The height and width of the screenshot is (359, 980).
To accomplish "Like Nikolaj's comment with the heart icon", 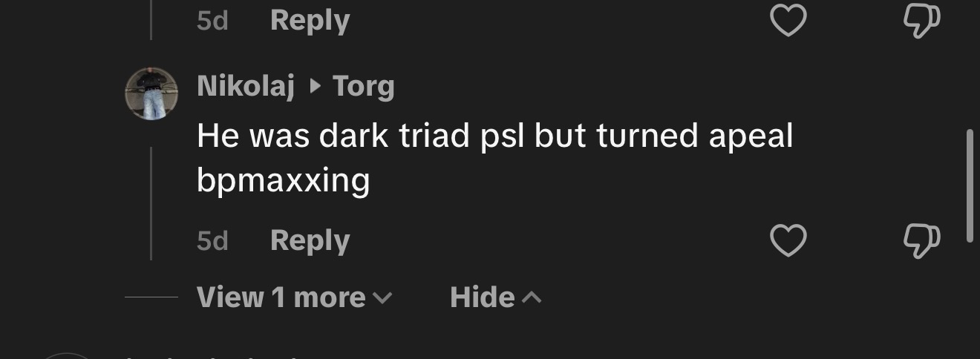I will [788, 241].
